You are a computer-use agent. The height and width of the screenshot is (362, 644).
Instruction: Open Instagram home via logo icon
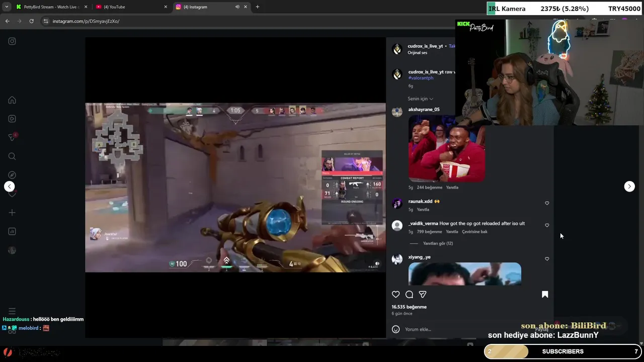[x=12, y=41]
